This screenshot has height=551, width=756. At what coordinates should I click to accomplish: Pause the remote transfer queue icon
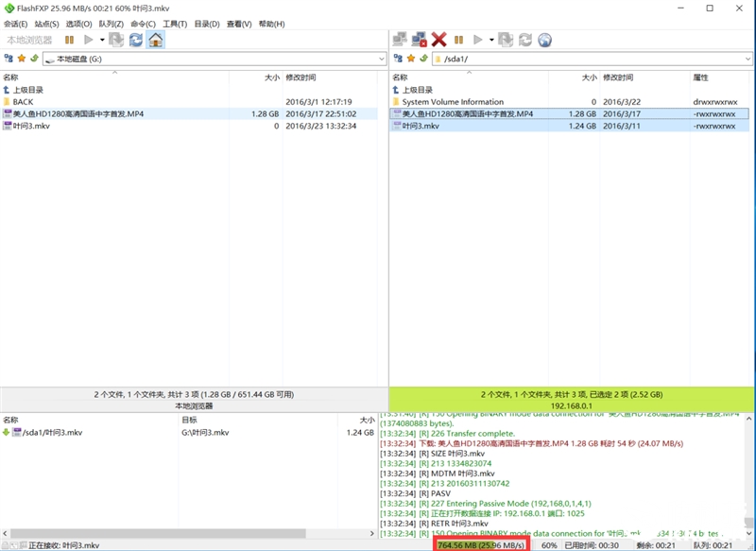[x=458, y=42]
